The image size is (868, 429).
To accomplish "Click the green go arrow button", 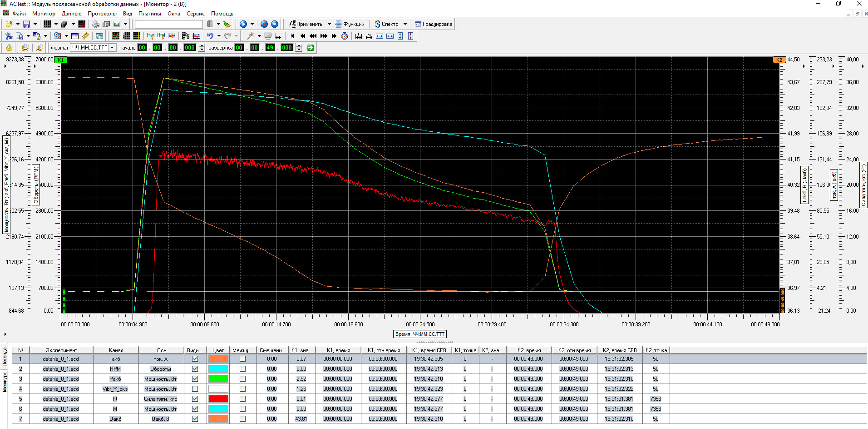I will click(x=311, y=48).
